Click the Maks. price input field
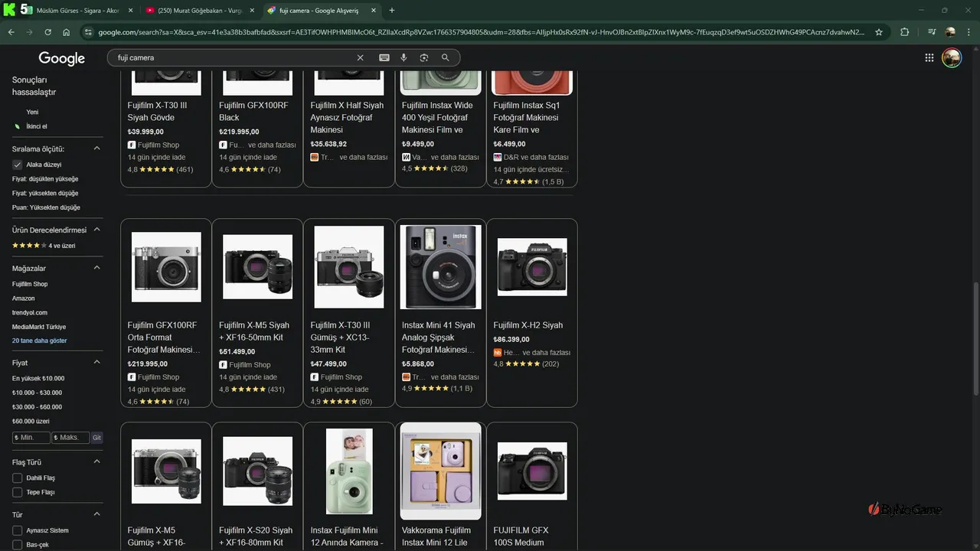 70,438
